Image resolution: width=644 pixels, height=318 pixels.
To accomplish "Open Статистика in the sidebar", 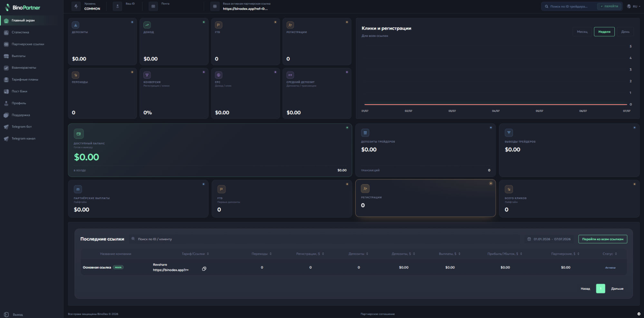I will (x=20, y=32).
